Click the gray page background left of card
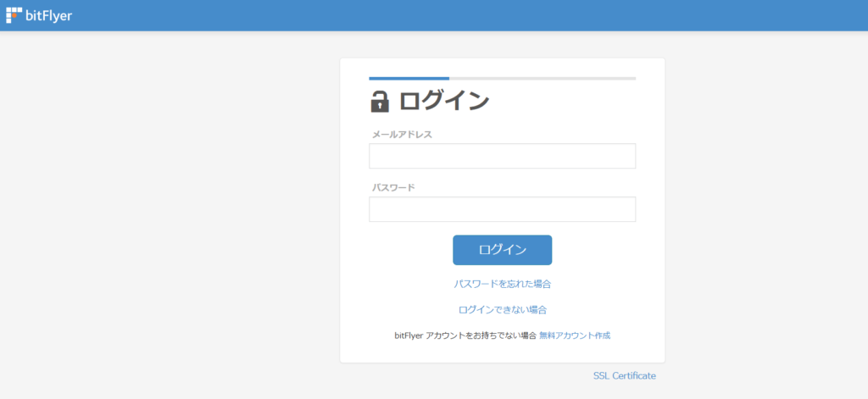The height and width of the screenshot is (399, 868). (170, 212)
